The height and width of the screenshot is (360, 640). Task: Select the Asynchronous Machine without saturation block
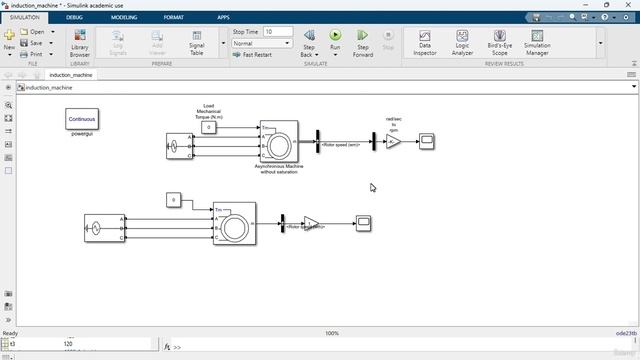(279, 141)
